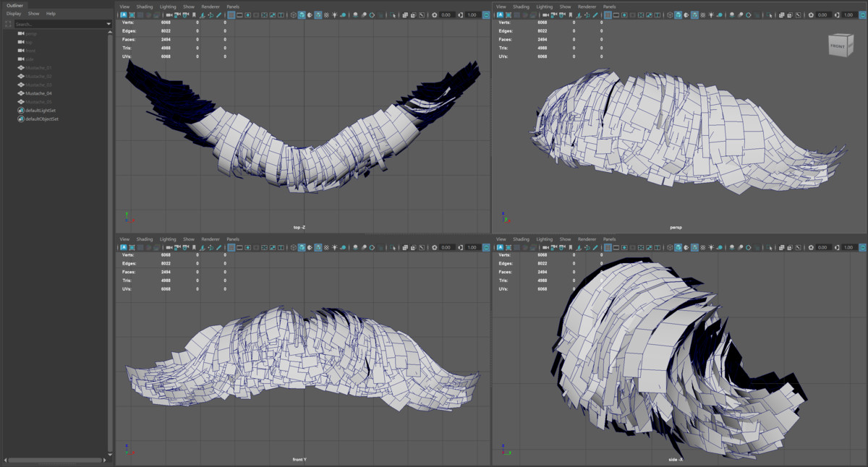Switch side-X panel to wireframe shading

coord(670,247)
